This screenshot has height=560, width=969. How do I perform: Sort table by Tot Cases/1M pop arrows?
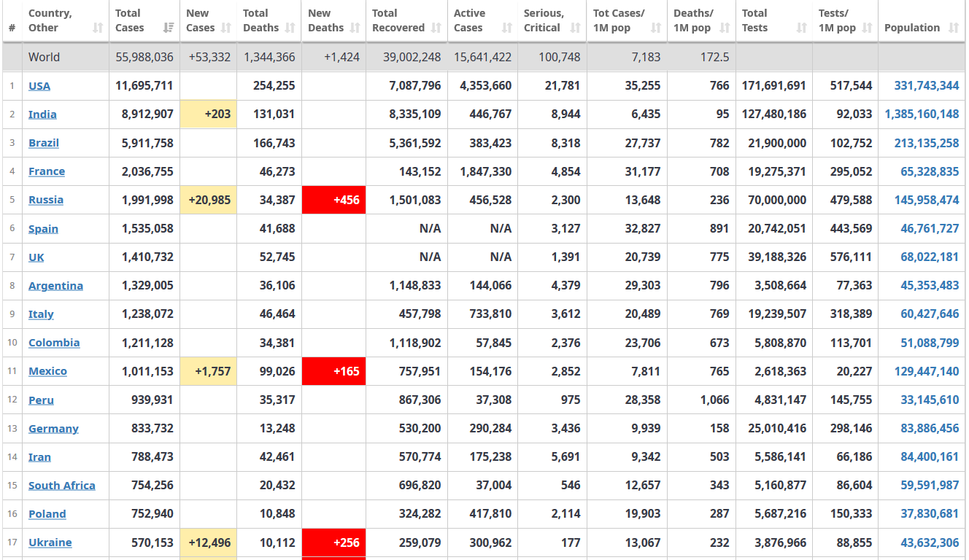click(656, 28)
